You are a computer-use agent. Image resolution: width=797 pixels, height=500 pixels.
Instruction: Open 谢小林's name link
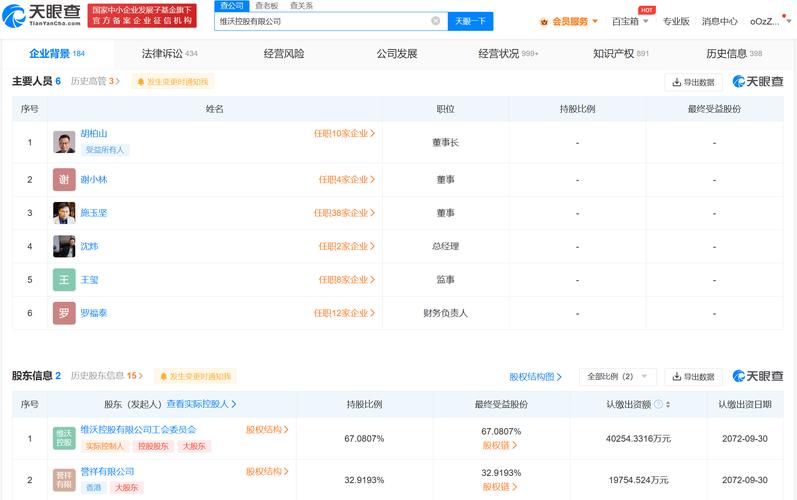[x=94, y=179]
